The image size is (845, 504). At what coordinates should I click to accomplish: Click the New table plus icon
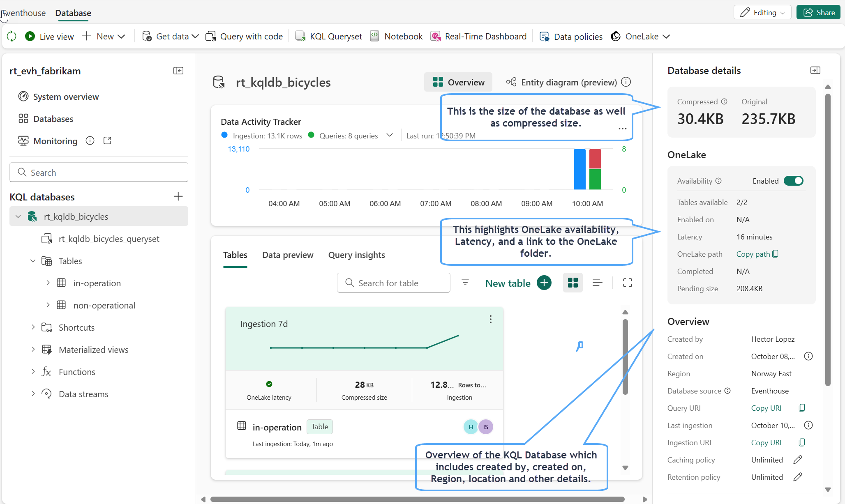[x=544, y=283]
